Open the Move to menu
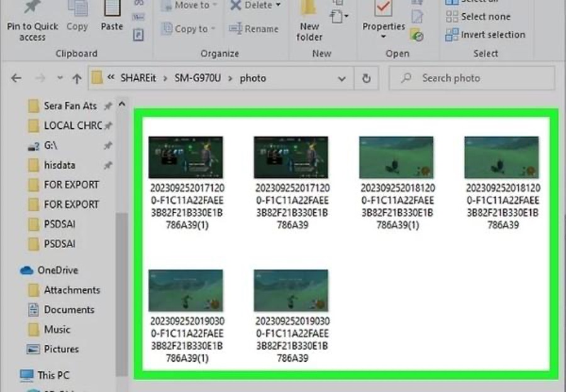566x392 pixels. (x=189, y=5)
